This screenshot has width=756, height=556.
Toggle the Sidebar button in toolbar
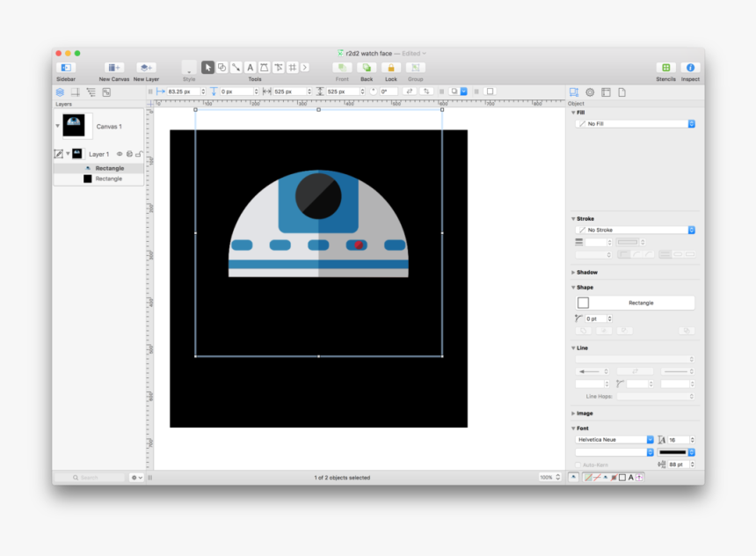point(66,68)
